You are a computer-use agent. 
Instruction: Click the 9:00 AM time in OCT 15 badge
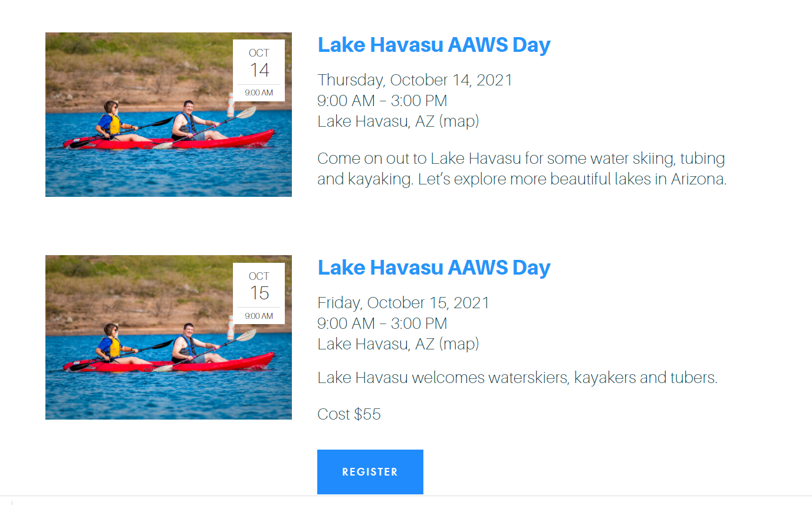click(259, 316)
